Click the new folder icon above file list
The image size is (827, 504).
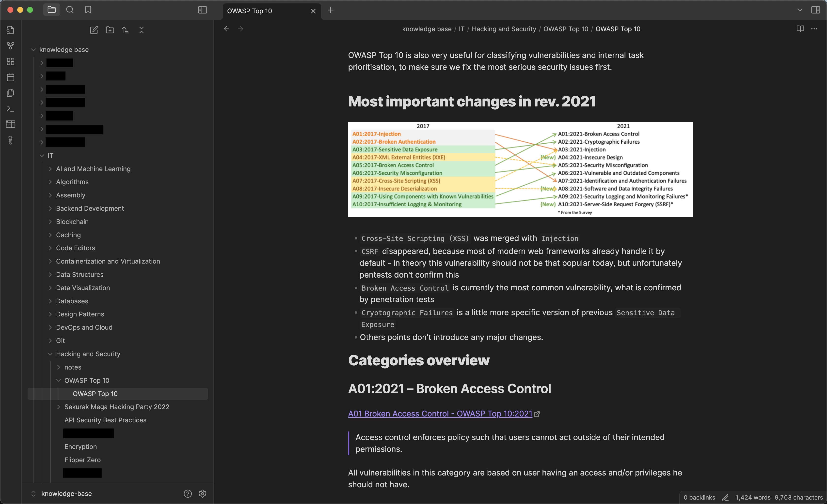(110, 30)
